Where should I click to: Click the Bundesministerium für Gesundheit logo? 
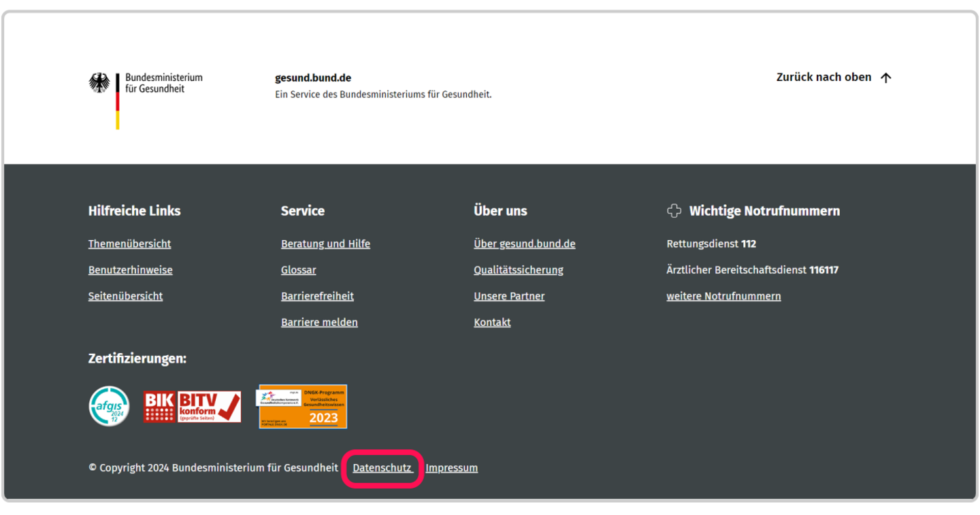pos(146,99)
